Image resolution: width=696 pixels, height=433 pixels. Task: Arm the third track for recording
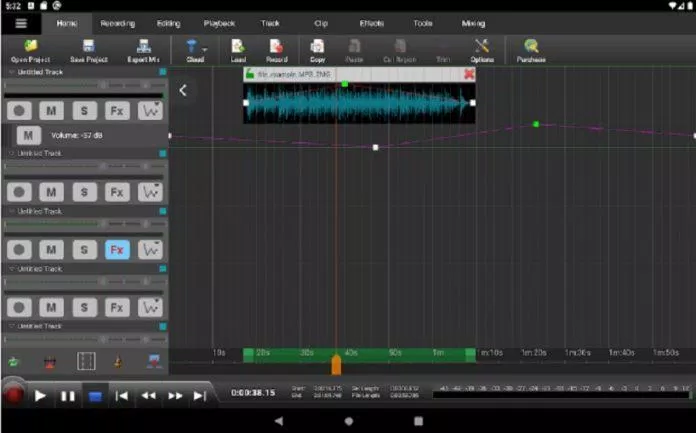pyautogui.click(x=19, y=250)
